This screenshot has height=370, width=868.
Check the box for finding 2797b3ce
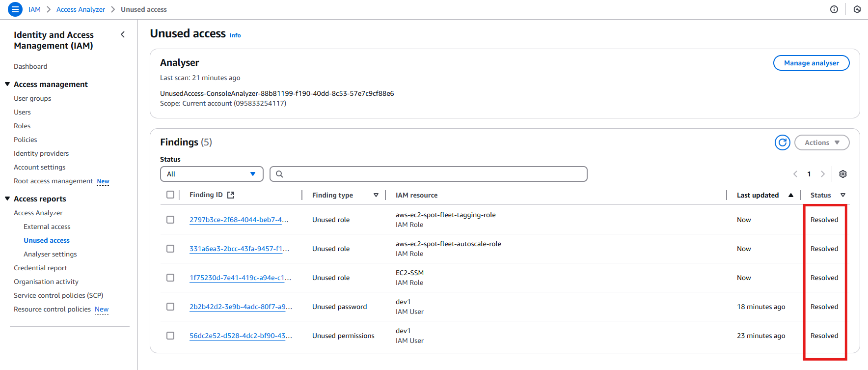click(x=170, y=220)
